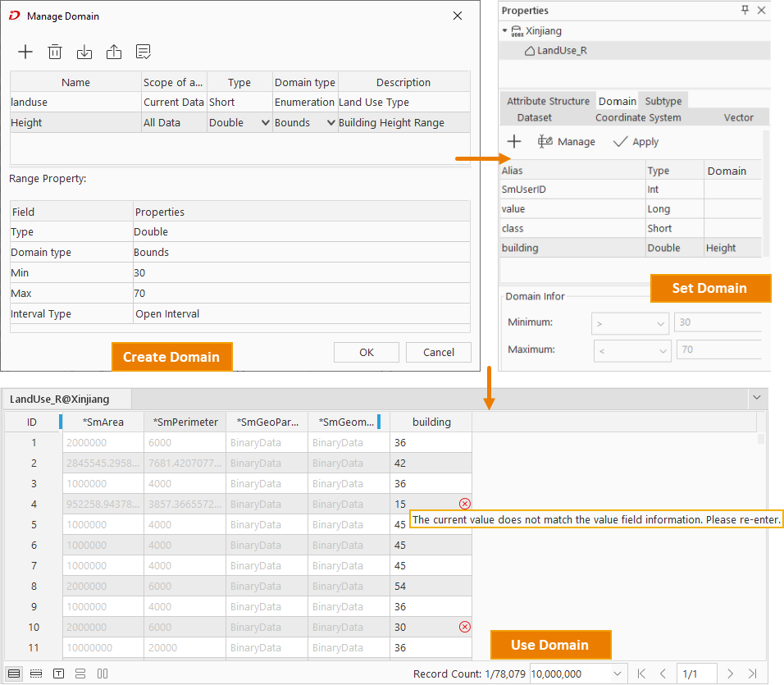
Task: Click the plus icon in Properties Domain tab
Action: coord(514,142)
